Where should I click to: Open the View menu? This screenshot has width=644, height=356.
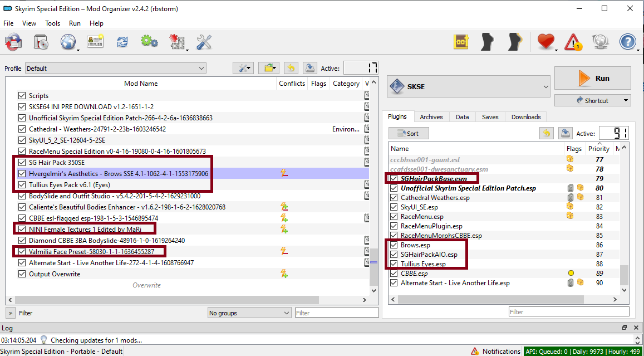coord(29,23)
